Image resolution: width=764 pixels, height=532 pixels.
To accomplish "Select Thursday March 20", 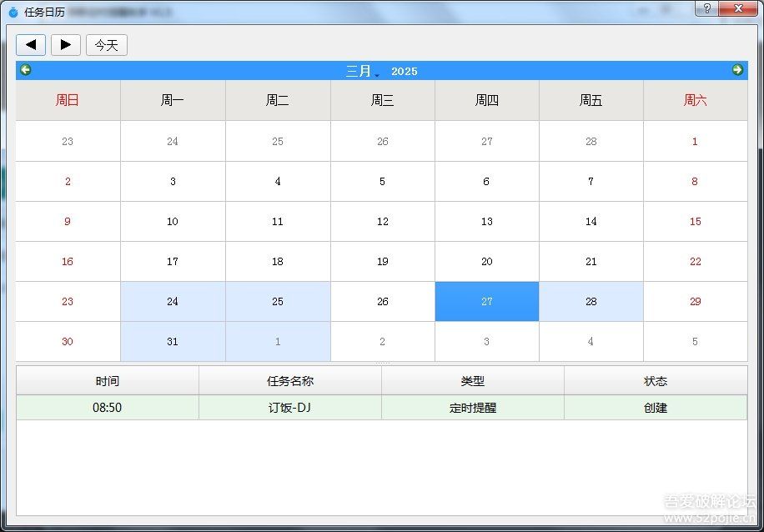I will click(x=487, y=262).
